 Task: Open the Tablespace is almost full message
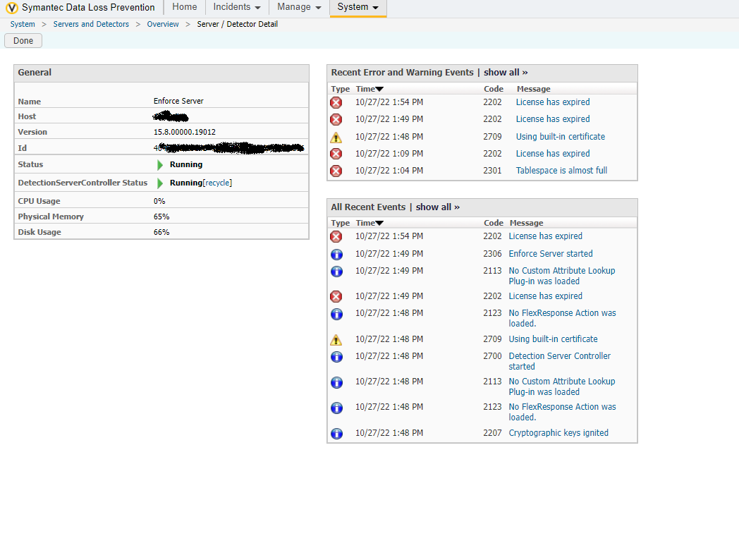561,171
